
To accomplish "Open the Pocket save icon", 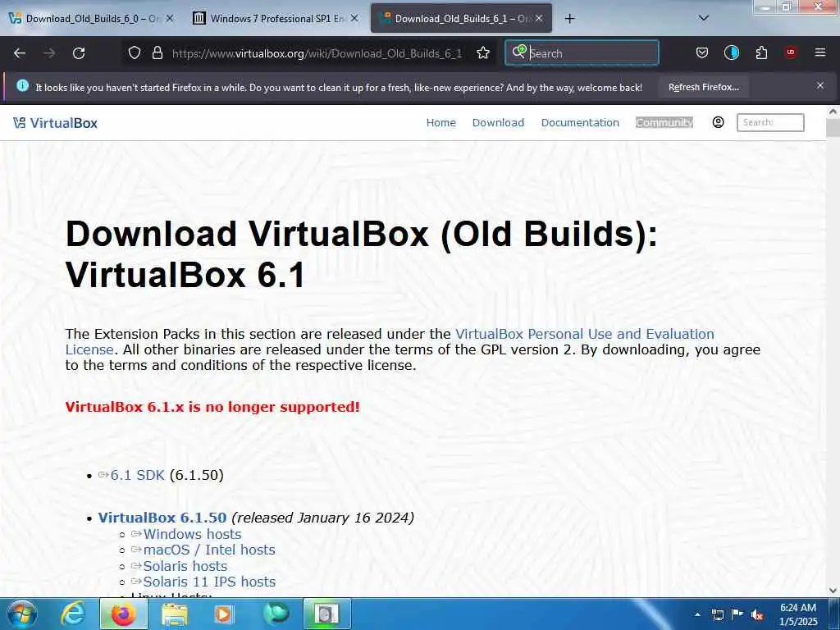I will 702,52.
